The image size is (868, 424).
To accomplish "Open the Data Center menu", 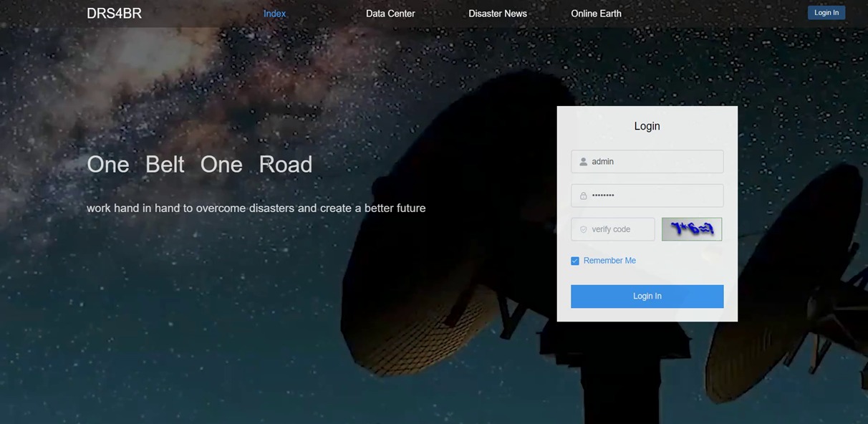I will click(x=390, y=14).
